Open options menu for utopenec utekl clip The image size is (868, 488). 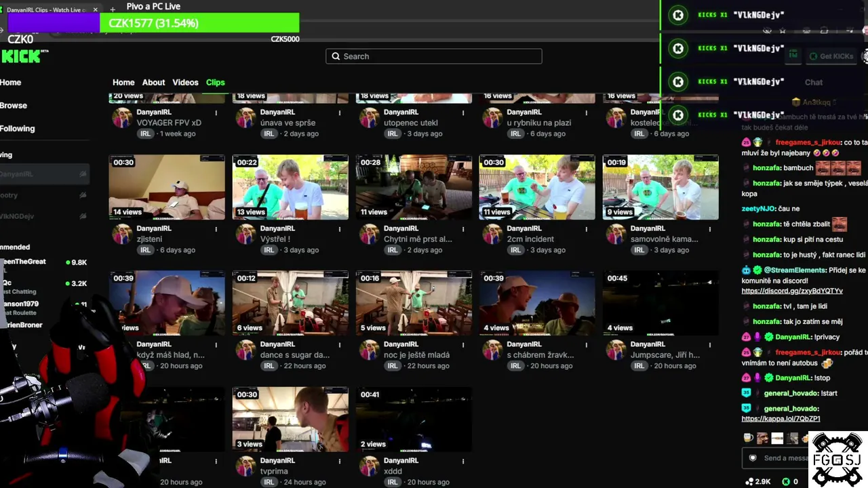click(463, 113)
